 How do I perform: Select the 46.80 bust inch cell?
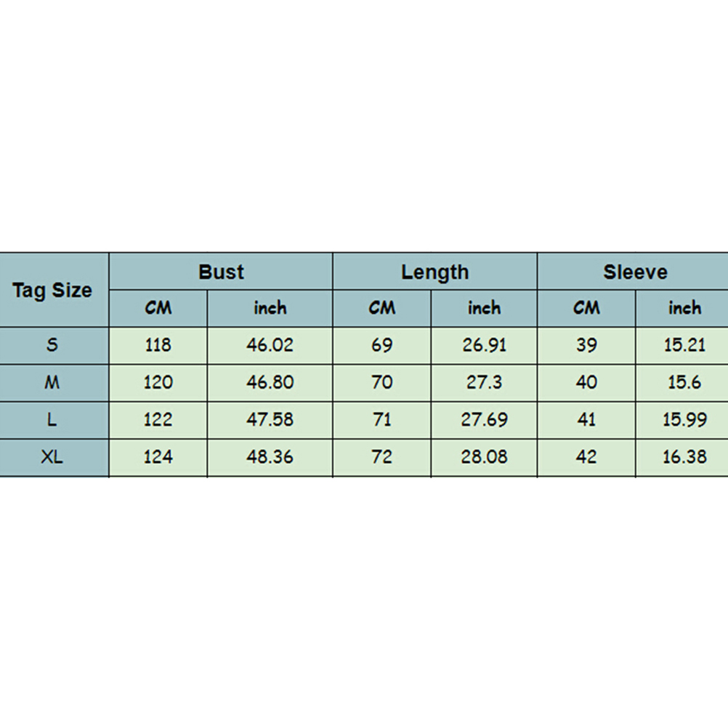coord(270,382)
